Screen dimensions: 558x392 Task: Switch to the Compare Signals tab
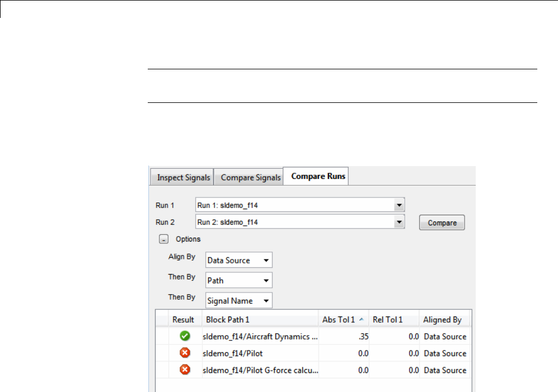pos(250,177)
